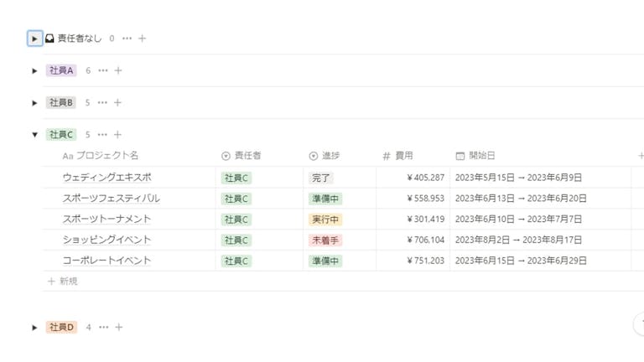Select 実行中 status of スポーツトーナメント
This screenshot has width=644, height=362.
coord(325,220)
